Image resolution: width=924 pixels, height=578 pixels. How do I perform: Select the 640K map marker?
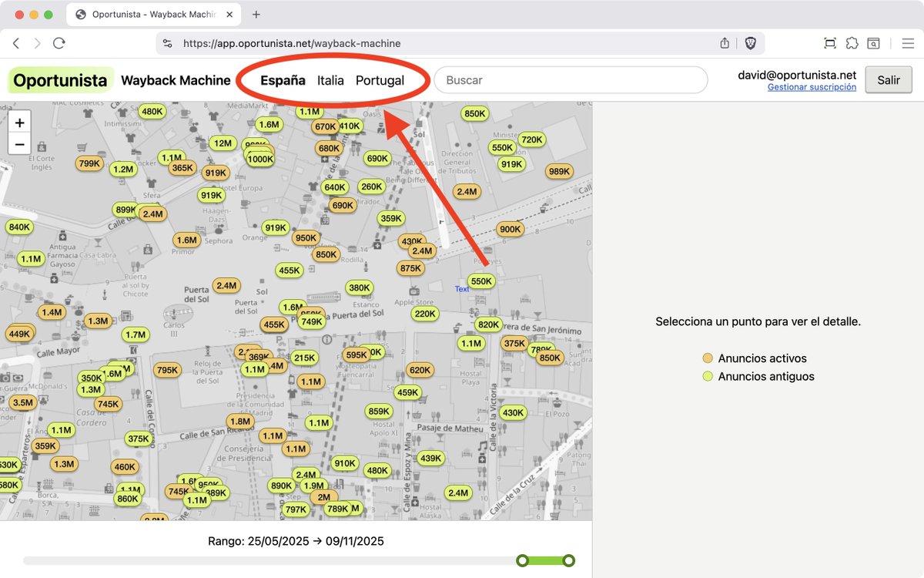click(335, 187)
